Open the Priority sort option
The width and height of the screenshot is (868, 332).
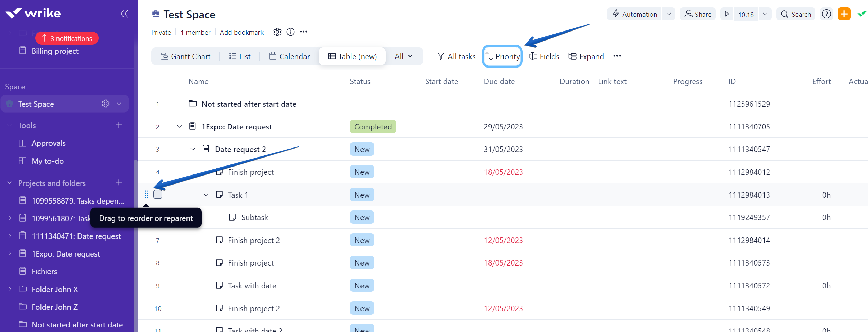502,56
